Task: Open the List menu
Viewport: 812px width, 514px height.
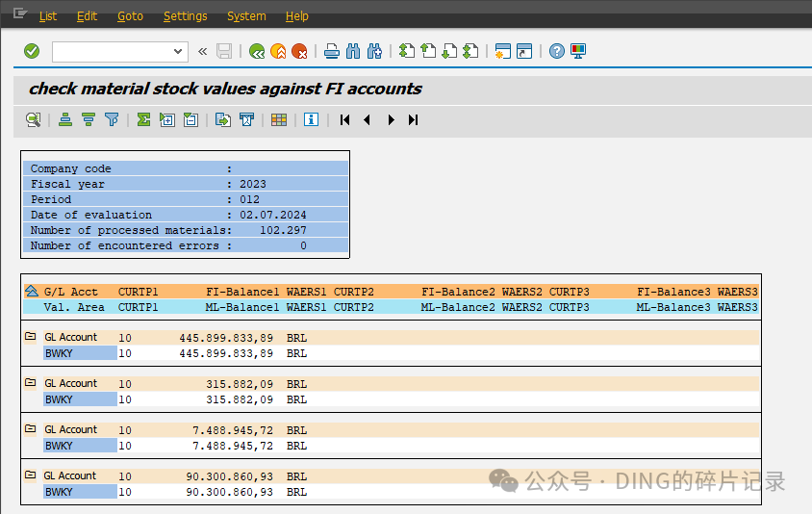Action: (x=48, y=16)
